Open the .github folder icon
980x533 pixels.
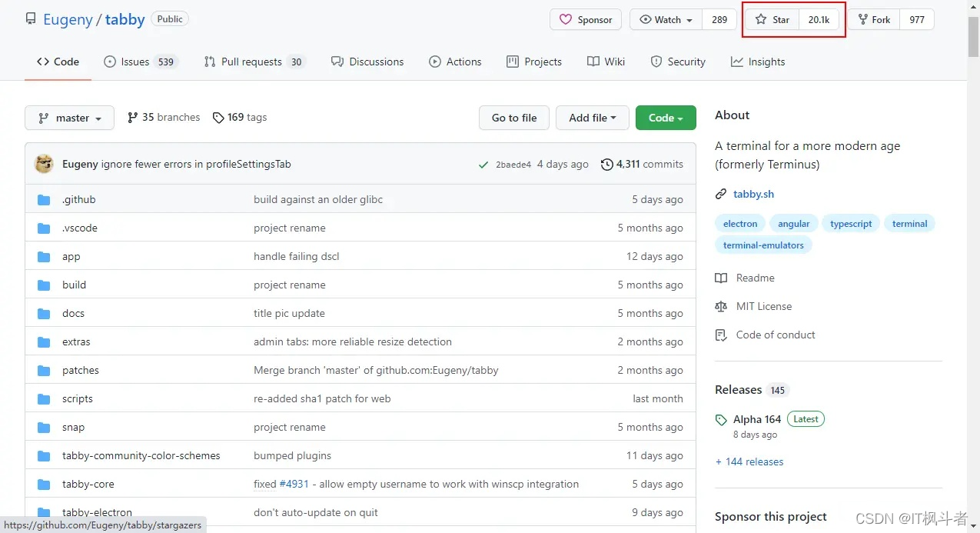pos(44,200)
